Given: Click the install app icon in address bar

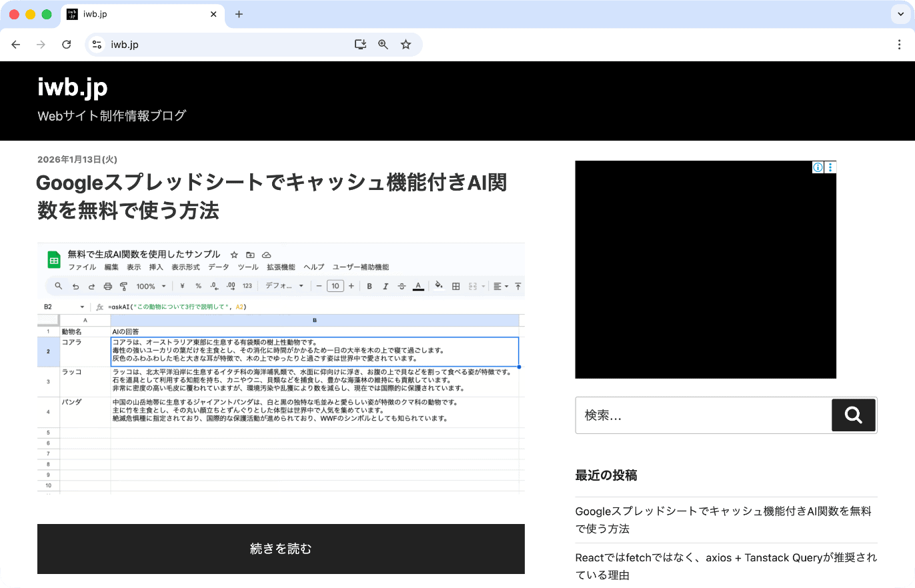Looking at the screenshot, I should pos(360,45).
